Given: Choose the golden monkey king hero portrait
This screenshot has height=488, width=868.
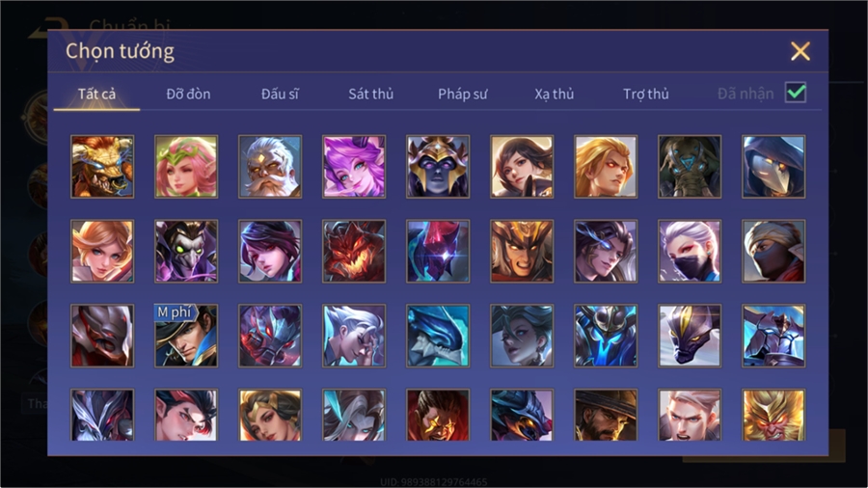Looking at the screenshot, I should click(773, 415).
